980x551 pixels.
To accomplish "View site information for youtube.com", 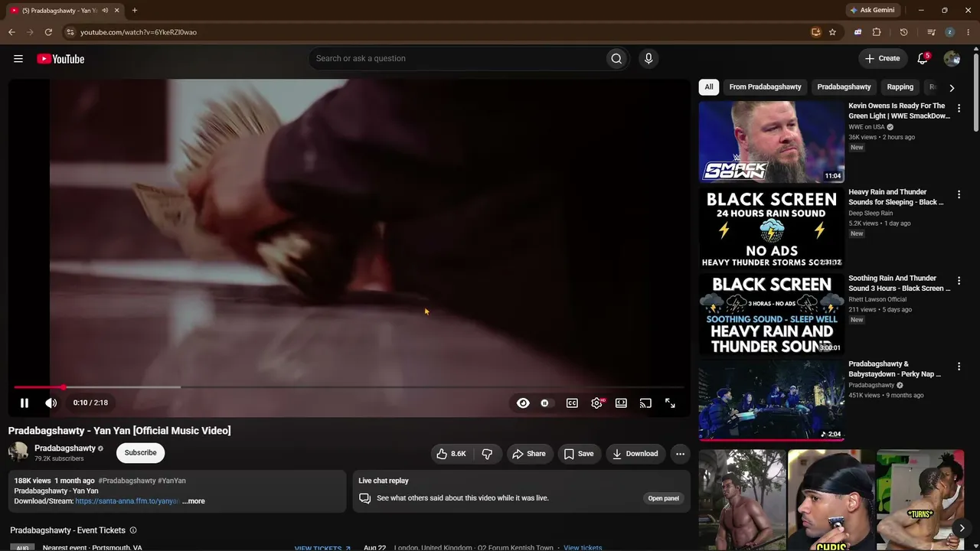I will pos(70,32).
